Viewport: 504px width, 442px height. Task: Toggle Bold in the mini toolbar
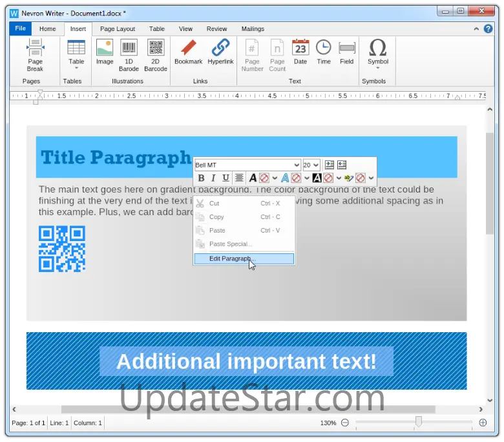[201, 178]
